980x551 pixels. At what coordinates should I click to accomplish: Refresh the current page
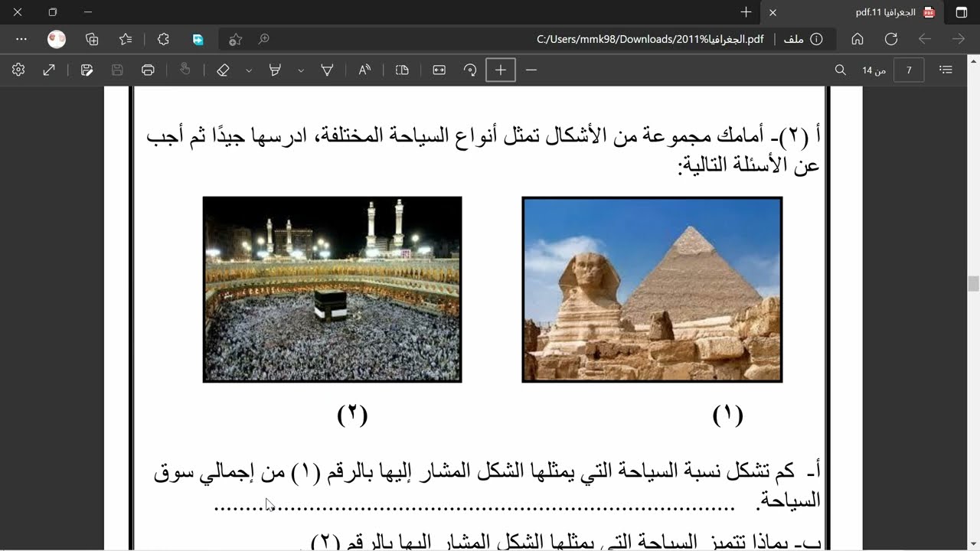(891, 39)
